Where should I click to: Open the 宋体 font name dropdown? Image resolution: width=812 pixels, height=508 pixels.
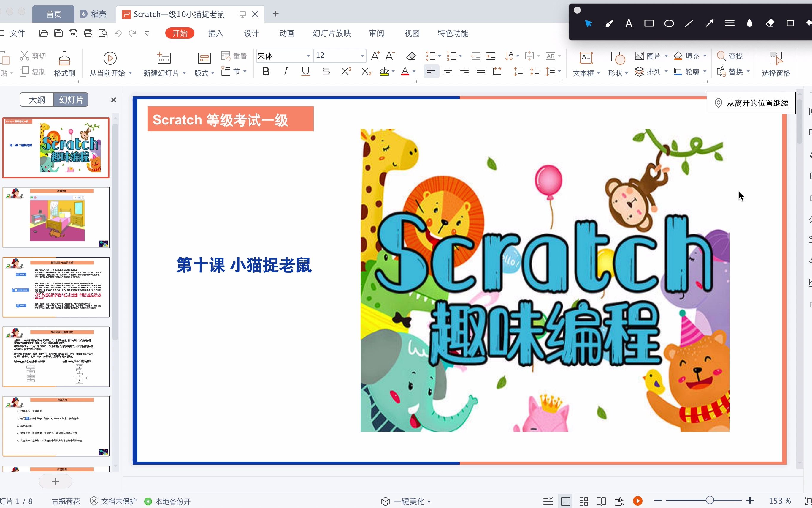point(308,56)
